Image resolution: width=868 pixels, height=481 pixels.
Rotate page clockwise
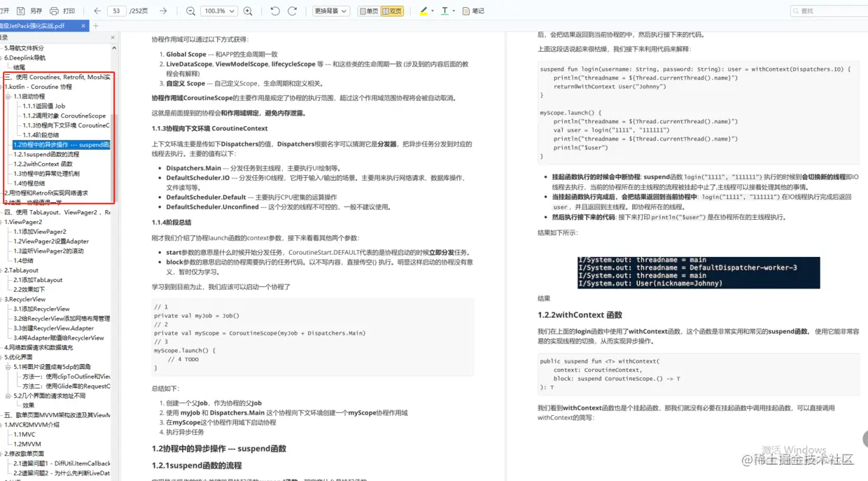click(293, 11)
